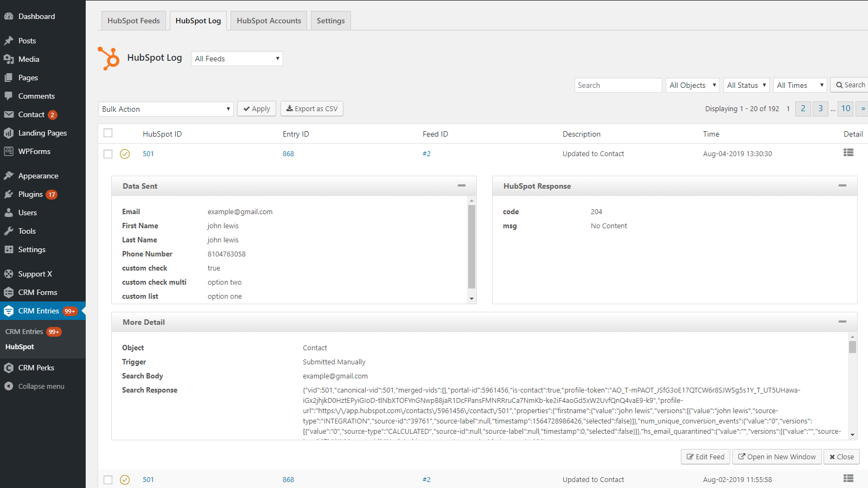Tick the checkbox for the first log entry
Image resolution: width=868 pixels, height=488 pixels.
pyautogui.click(x=108, y=154)
